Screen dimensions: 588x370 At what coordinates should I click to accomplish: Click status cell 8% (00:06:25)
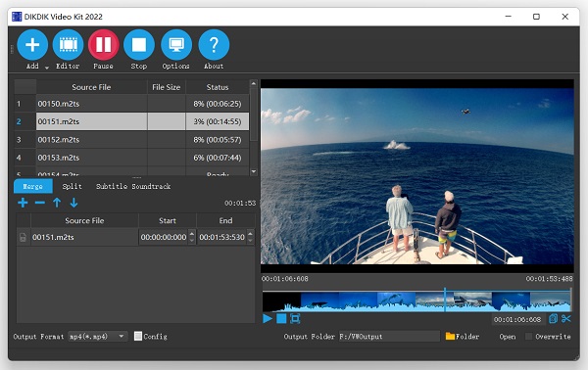[x=218, y=104]
